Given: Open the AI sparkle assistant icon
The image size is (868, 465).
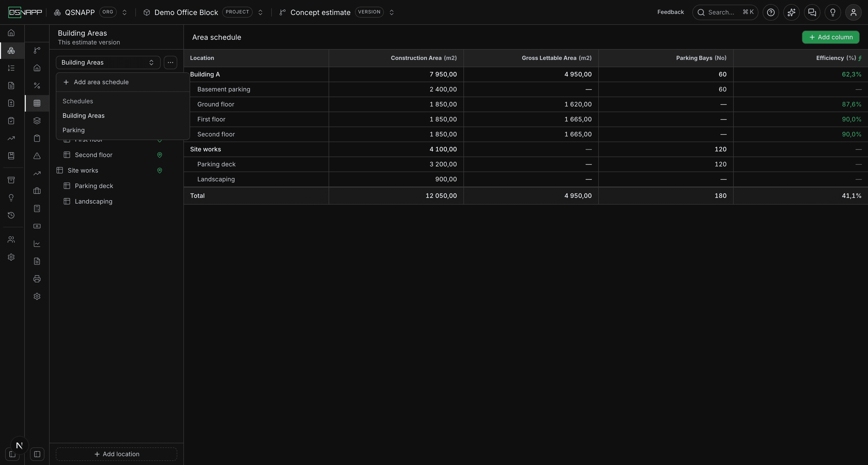Looking at the screenshot, I should click(791, 12).
